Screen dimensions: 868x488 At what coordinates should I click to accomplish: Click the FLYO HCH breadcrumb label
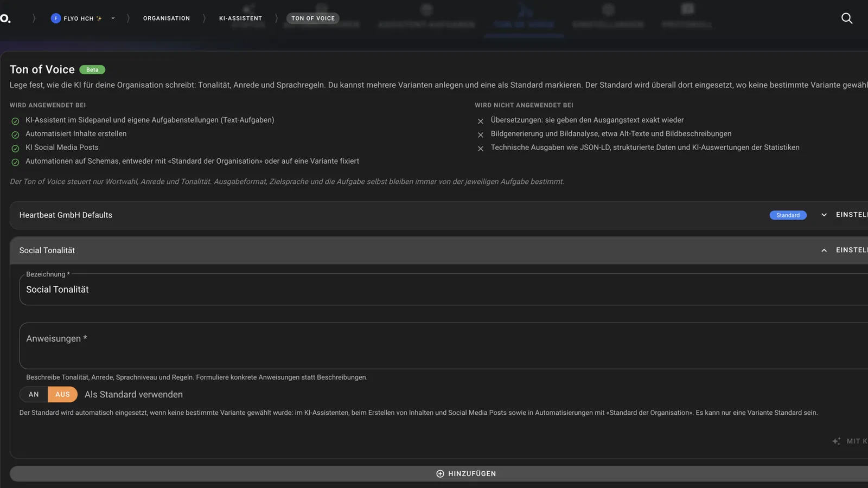(x=79, y=18)
